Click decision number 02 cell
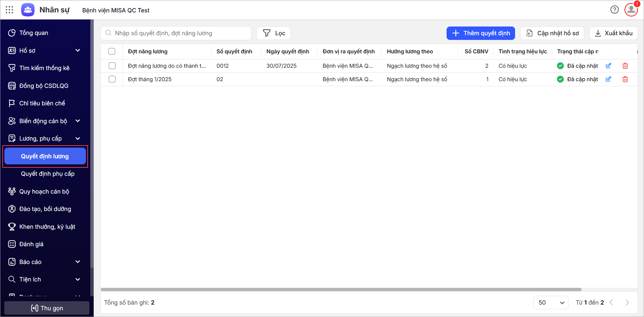The height and width of the screenshot is (317, 644). click(x=220, y=79)
